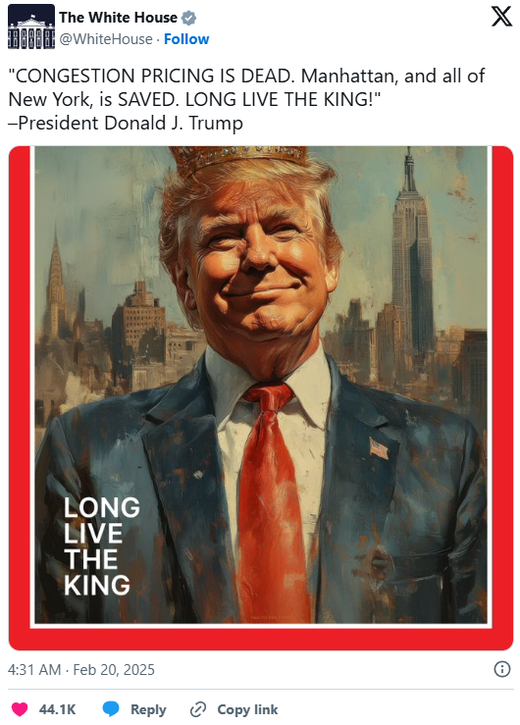Click the American flag lapel pin in image

click(x=379, y=448)
